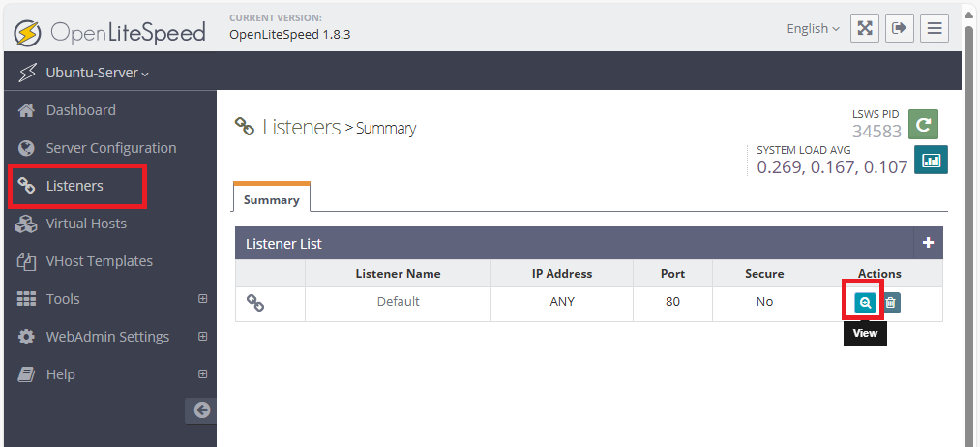Screen dimensions: 980x447
Task: Click the 'Actions' column header
Action: pos(879,273)
